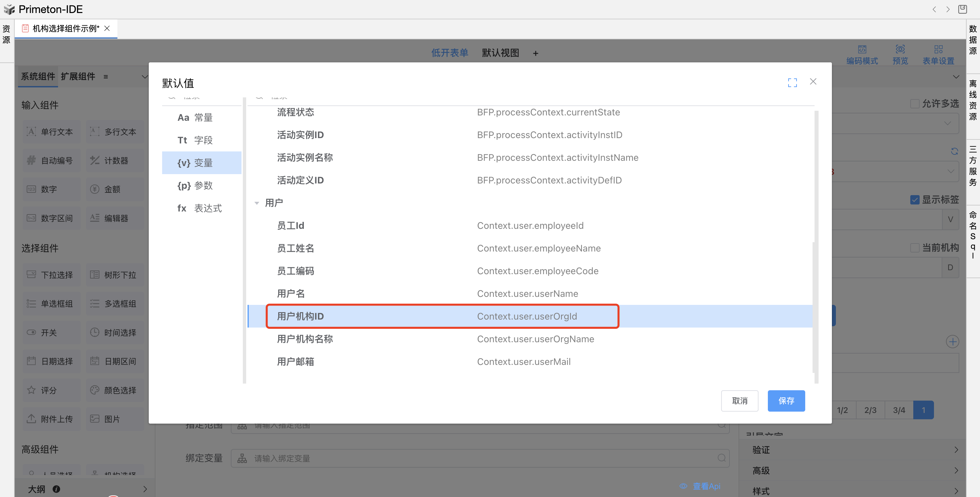Open 编码模式 coding mode icon

click(862, 49)
